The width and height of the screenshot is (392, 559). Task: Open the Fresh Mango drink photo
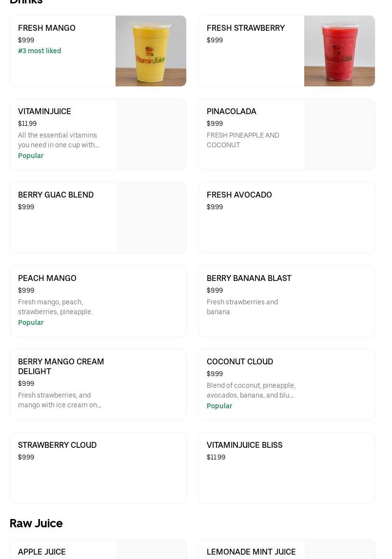pos(151,51)
